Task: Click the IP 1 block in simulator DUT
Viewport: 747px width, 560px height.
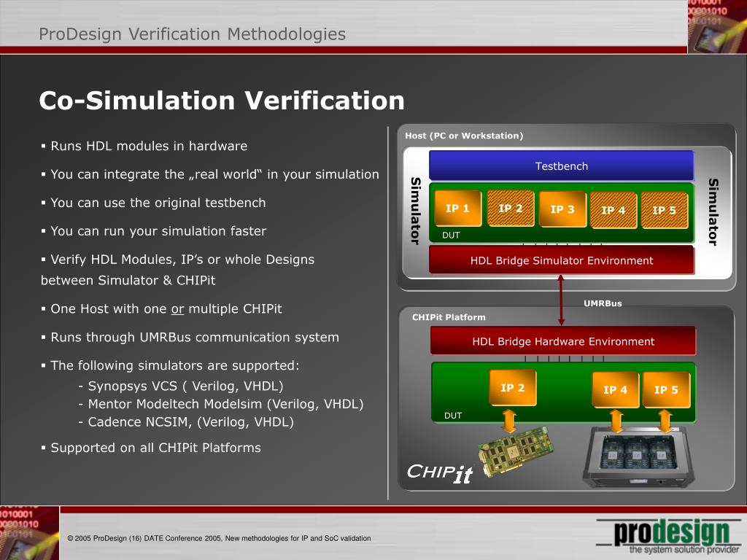Action: click(458, 208)
